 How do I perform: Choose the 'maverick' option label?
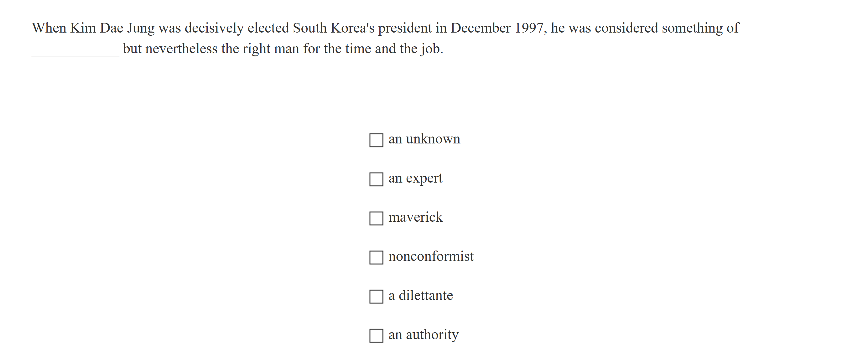pos(415,217)
